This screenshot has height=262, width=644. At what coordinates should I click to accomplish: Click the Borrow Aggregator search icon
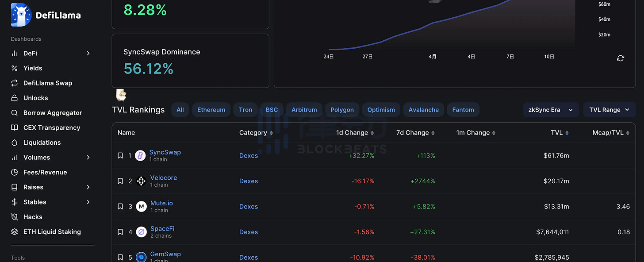[x=15, y=113]
